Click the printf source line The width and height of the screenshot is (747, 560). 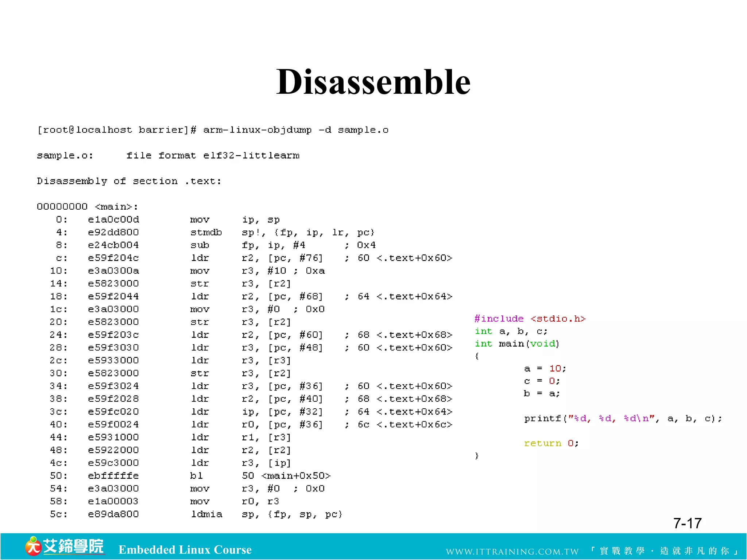(623, 419)
